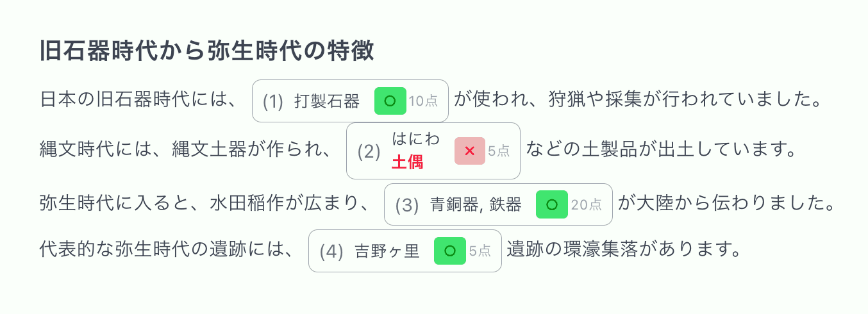Click the green correct mark for answer (3)
Screen dimensions: 868x314
tap(551, 204)
